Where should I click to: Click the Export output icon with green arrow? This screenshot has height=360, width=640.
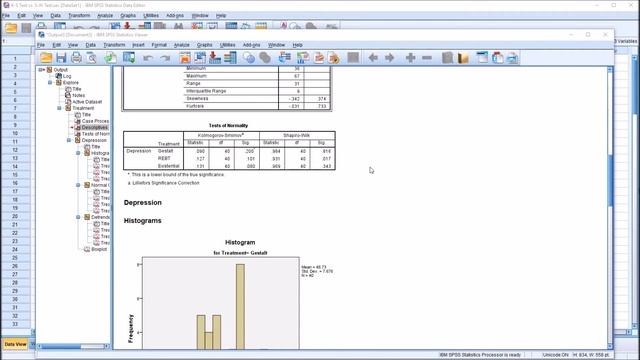pyautogui.click(x=110, y=58)
